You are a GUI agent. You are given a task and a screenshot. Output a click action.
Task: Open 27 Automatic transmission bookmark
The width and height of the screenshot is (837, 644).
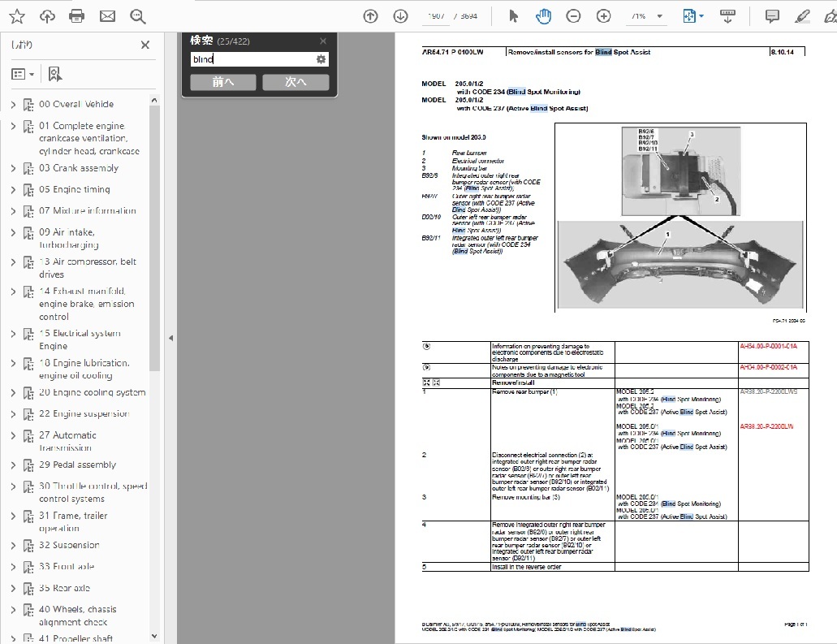[x=67, y=442]
